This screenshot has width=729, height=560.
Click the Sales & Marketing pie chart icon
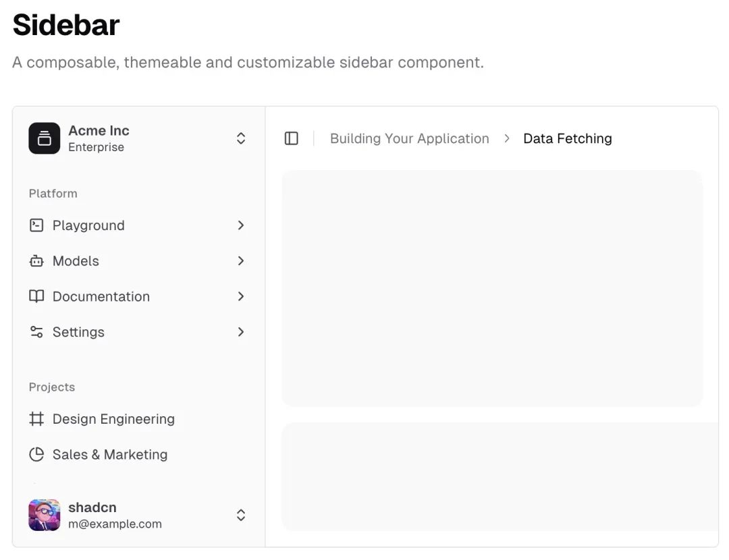coord(36,455)
